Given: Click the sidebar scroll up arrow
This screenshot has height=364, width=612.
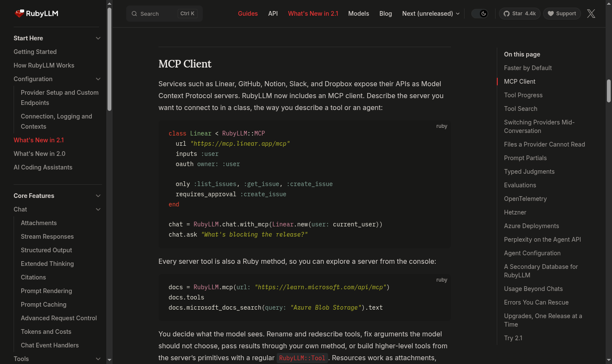Looking at the screenshot, I should [109, 3].
